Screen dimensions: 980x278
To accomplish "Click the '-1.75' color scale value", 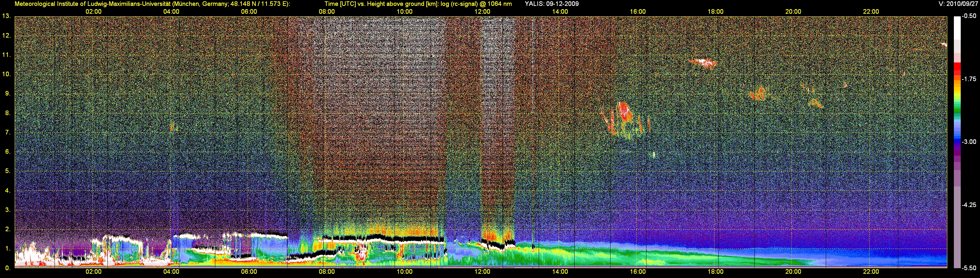I will (x=969, y=79).
